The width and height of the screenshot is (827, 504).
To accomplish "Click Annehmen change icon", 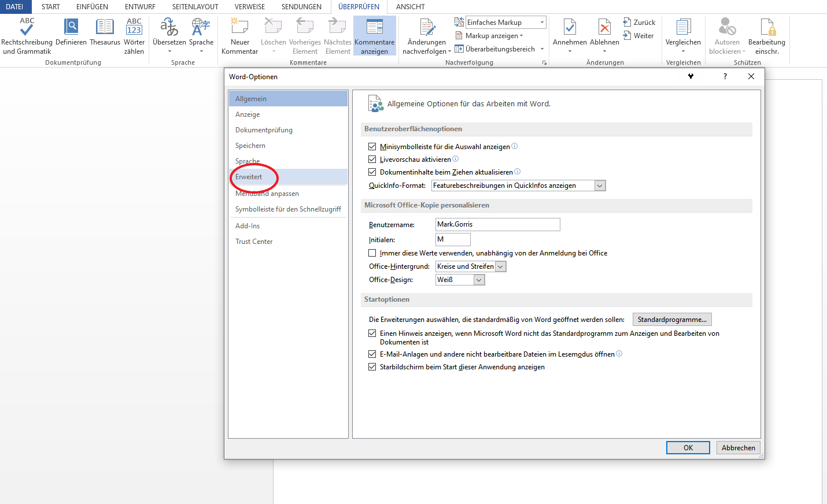I will [570, 28].
